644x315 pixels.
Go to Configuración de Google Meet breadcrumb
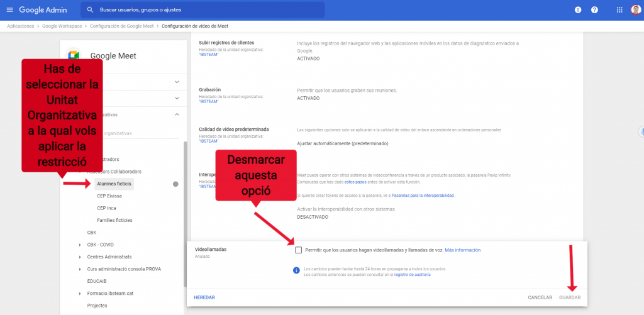coord(121,26)
